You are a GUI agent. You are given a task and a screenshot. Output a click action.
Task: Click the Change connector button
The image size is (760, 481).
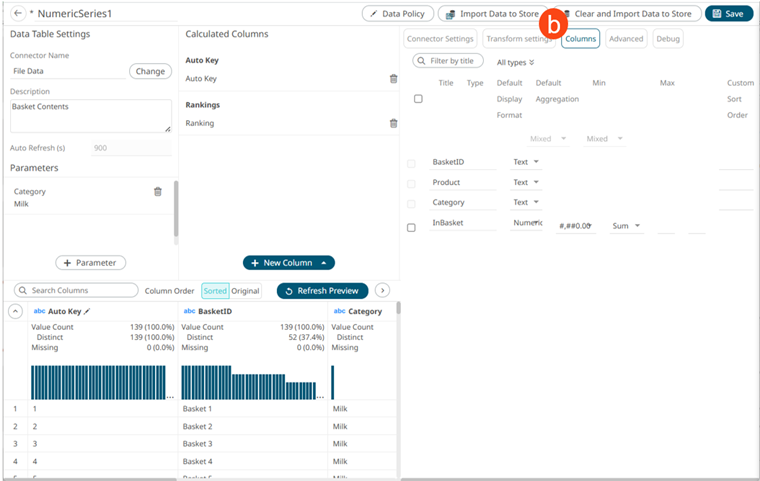tap(150, 72)
